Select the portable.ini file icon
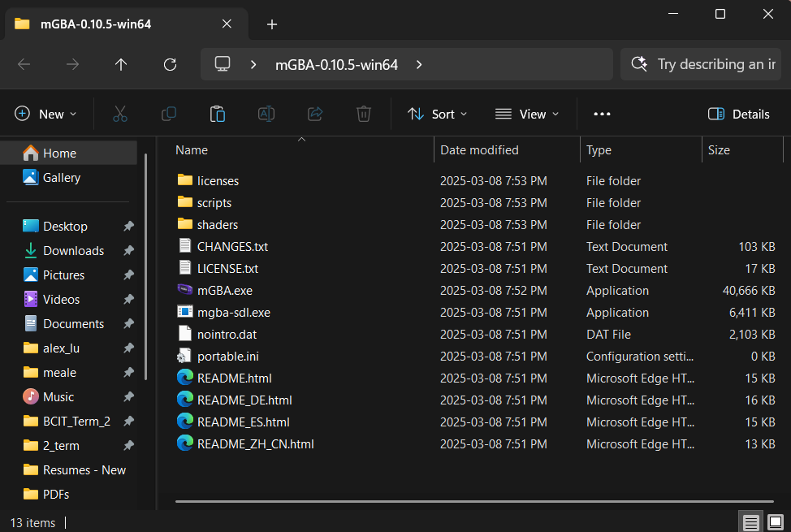The image size is (791, 532). tap(184, 356)
